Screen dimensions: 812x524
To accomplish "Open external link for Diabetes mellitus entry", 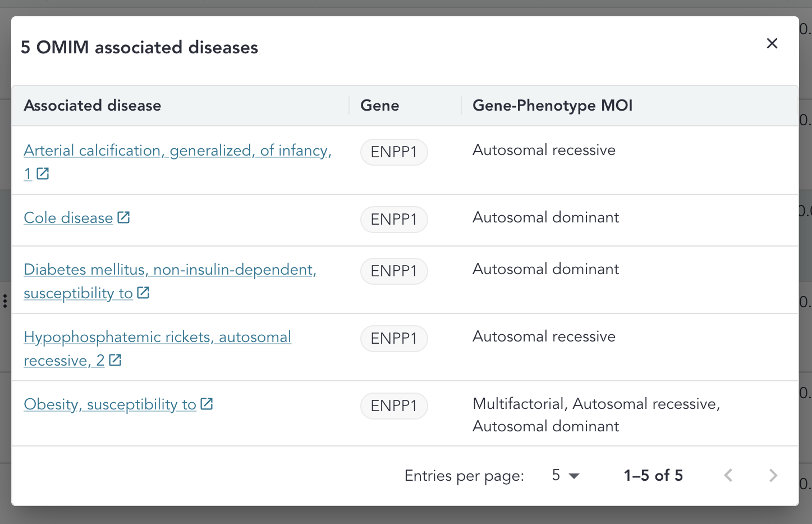I will pyautogui.click(x=144, y=293).
